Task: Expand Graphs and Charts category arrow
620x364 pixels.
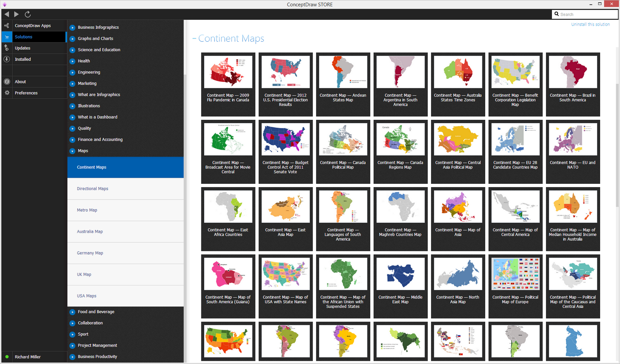Action: 72,39
